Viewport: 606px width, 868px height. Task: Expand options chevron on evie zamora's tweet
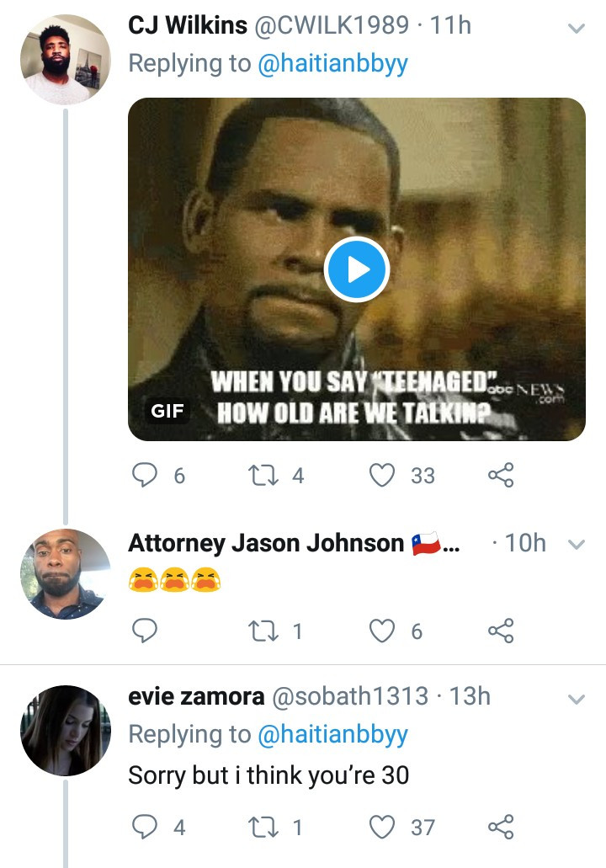click(577, 700)
